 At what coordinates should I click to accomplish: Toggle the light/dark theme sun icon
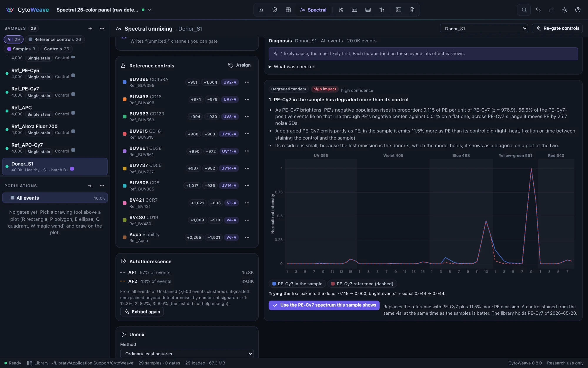point(564,10)
